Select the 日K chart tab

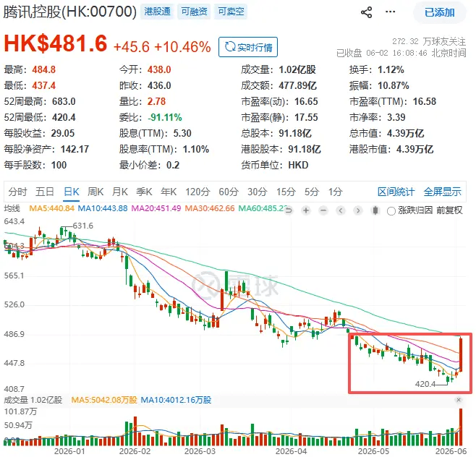(x=72, y=192)
